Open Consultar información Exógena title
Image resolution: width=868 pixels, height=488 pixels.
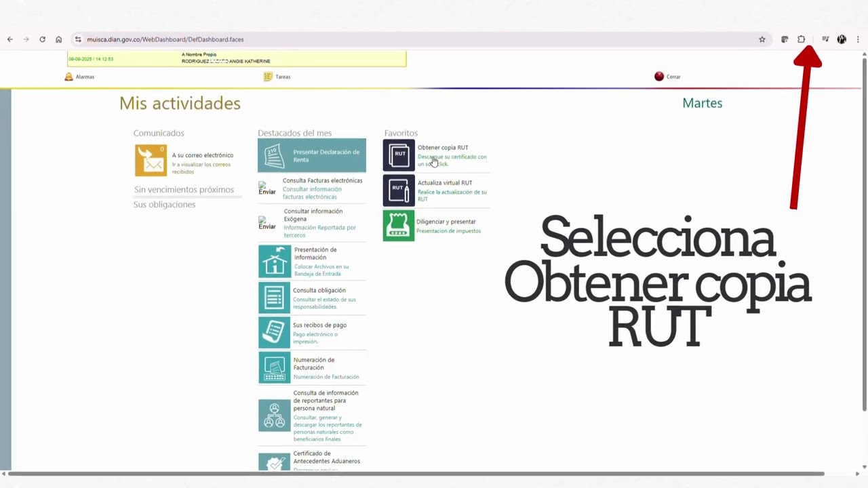313,215
